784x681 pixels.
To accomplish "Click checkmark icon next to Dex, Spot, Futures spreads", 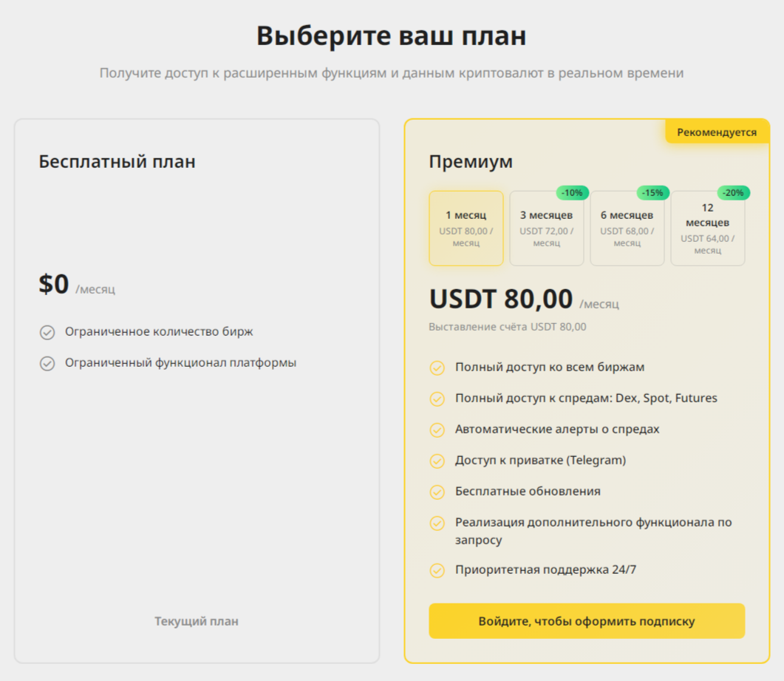I will pos(437,399).
